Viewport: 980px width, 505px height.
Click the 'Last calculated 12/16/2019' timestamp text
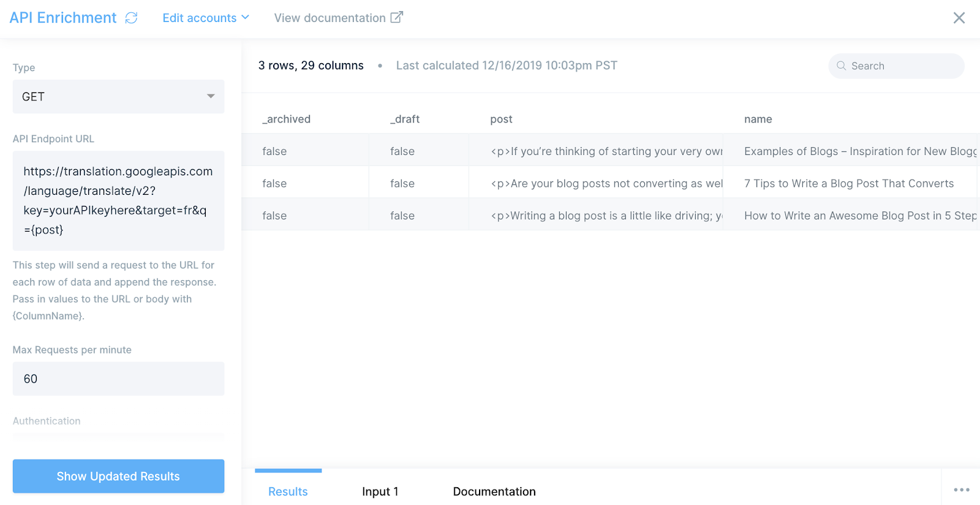tap(507, 66)
